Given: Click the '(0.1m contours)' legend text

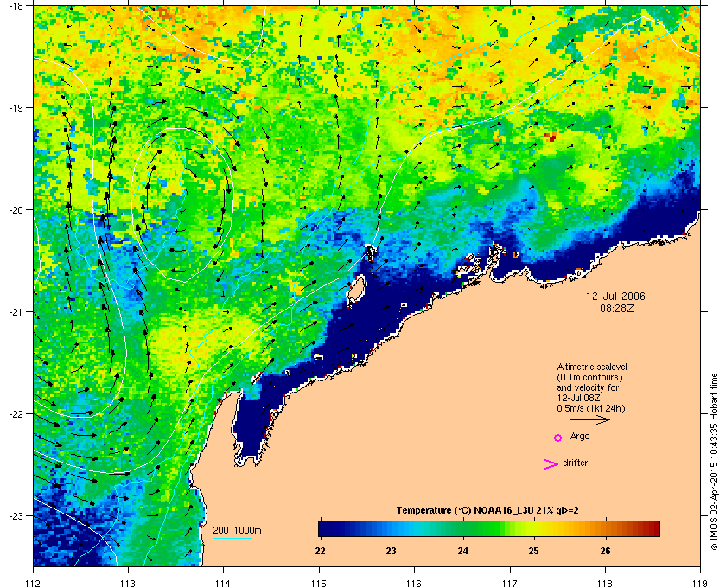Looking at the screenshot, I should 589,377.
